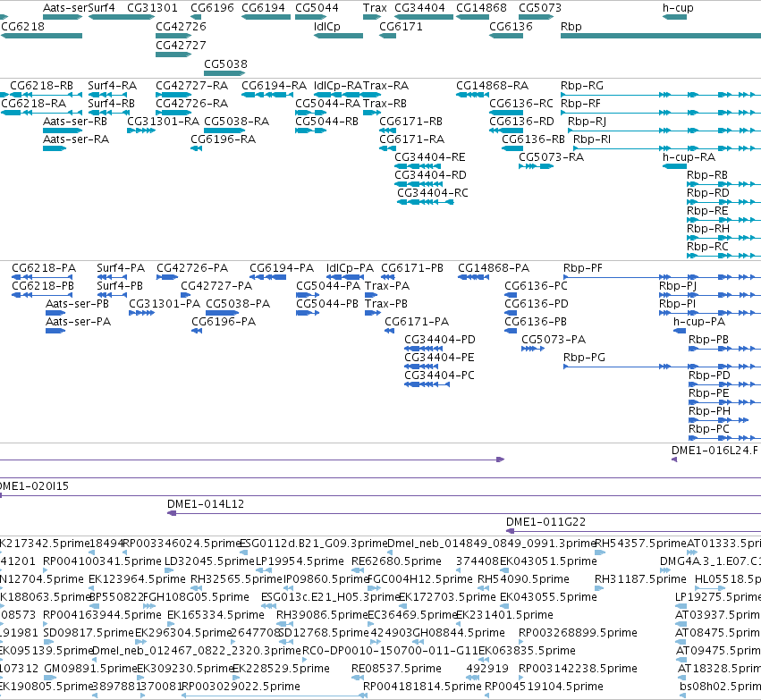Click the Aats-ser gene label
The height and width of the screenshot is (700, 761).
[x=65, y=8]
